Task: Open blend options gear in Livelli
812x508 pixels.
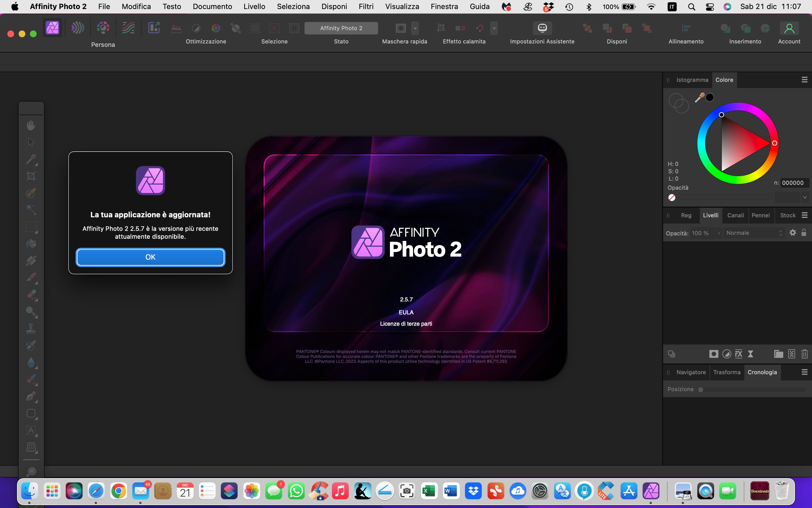Action: tap(793, 233)
